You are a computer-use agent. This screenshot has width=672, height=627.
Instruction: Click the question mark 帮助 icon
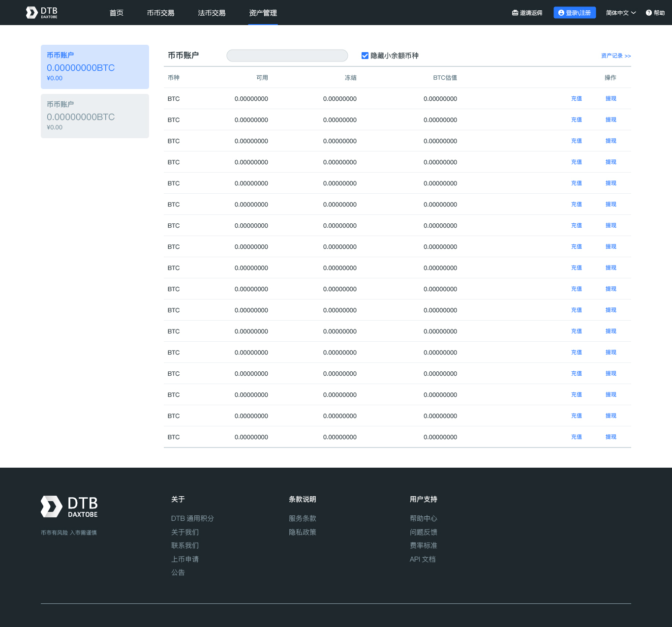649,13
